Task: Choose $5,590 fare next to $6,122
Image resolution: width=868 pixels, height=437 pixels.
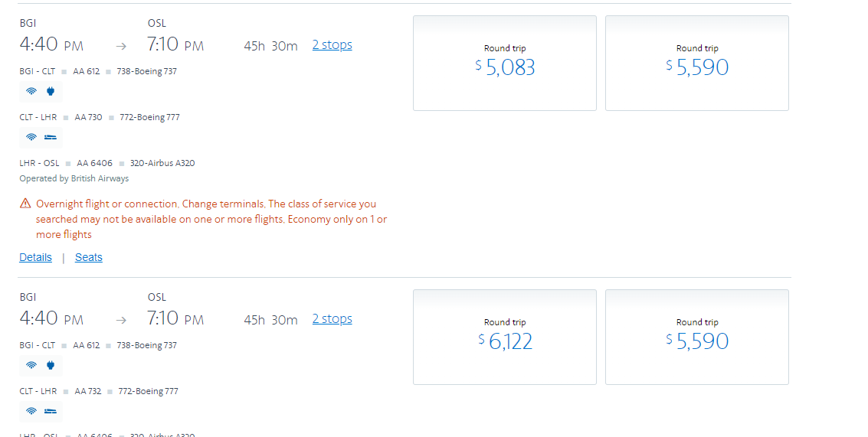Action: (697, 337)
